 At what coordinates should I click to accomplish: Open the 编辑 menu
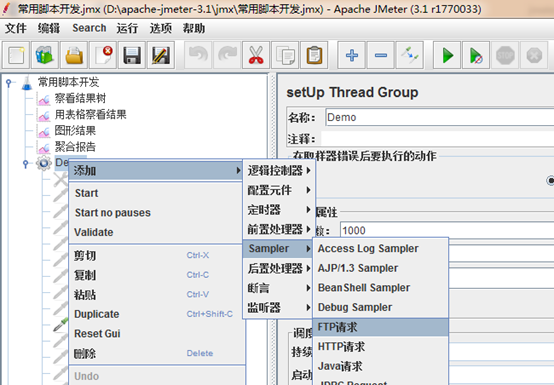click(x=49, y=28)
